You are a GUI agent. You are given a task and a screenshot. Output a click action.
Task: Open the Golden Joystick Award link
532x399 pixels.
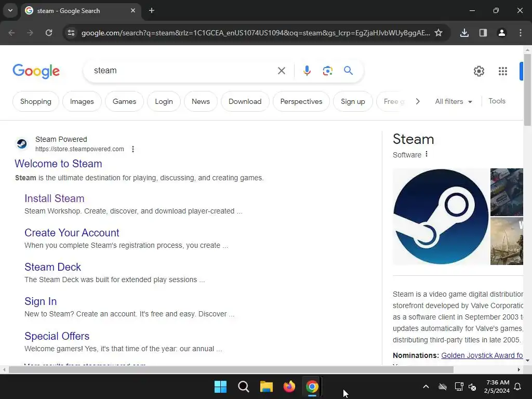tap(482, 355)
